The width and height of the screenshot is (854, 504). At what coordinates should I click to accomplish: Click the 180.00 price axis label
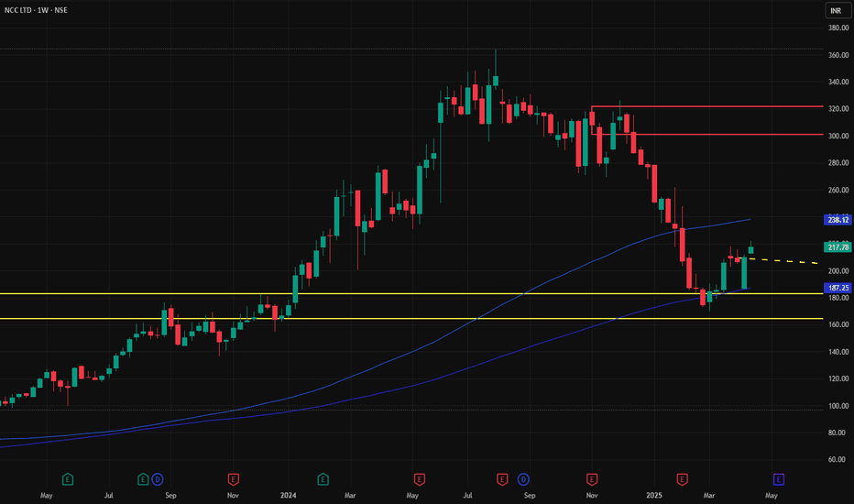coord(838,298)
